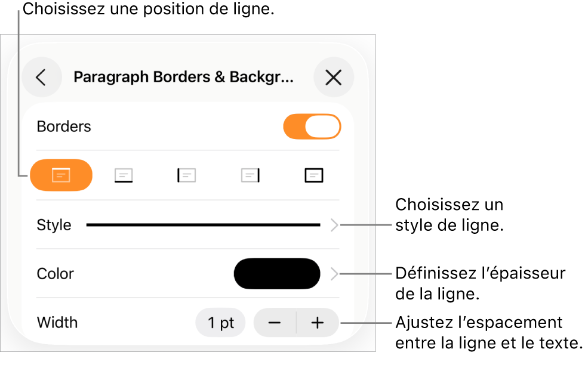Image resolution: width=588 pixels, height=374 pixels.
Task: Click the Paragraph Borders & Backgr... title
Action: tap(184, 77)
